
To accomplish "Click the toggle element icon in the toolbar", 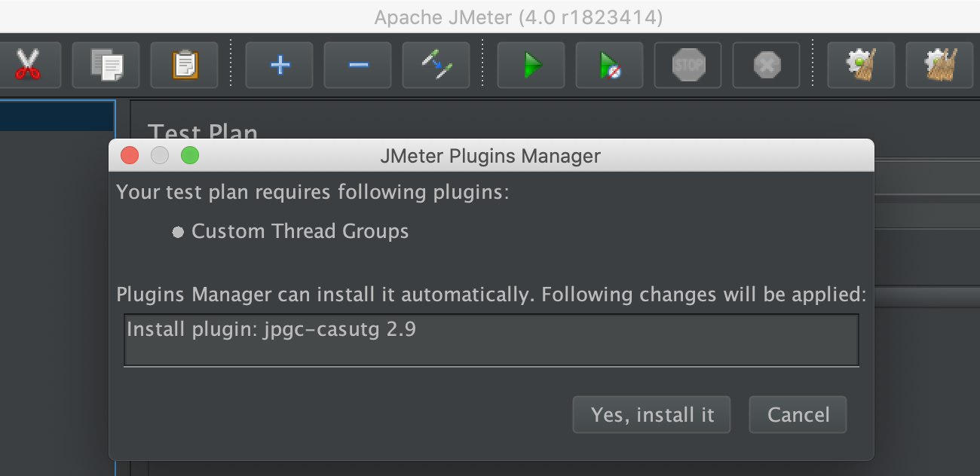I will pyautogui.click(x=436, y=65).
